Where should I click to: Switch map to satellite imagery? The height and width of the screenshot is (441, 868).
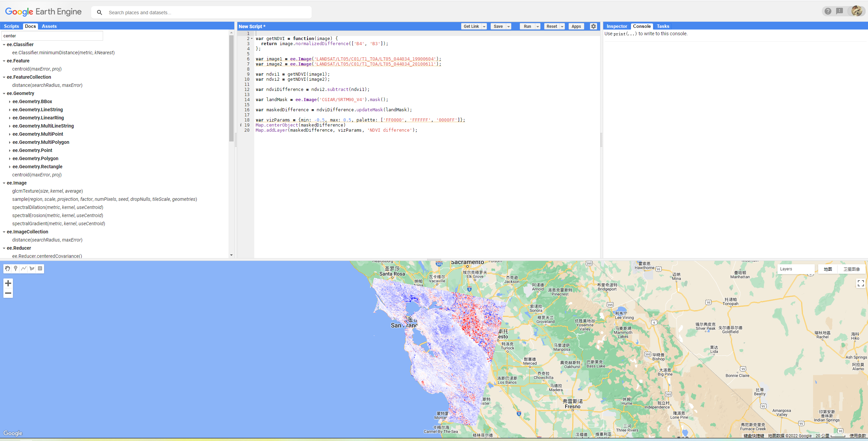click(x=851, y=269)
